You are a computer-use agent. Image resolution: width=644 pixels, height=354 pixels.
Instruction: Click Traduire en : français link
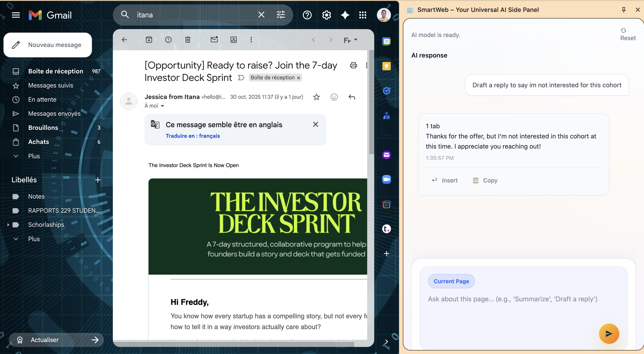click(192, 136)
